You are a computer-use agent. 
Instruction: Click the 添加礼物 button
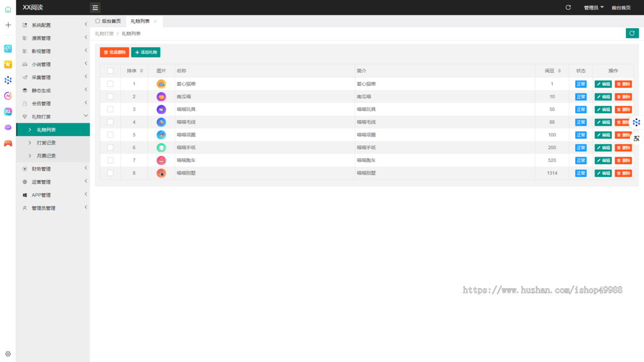[x=145, y=53]
